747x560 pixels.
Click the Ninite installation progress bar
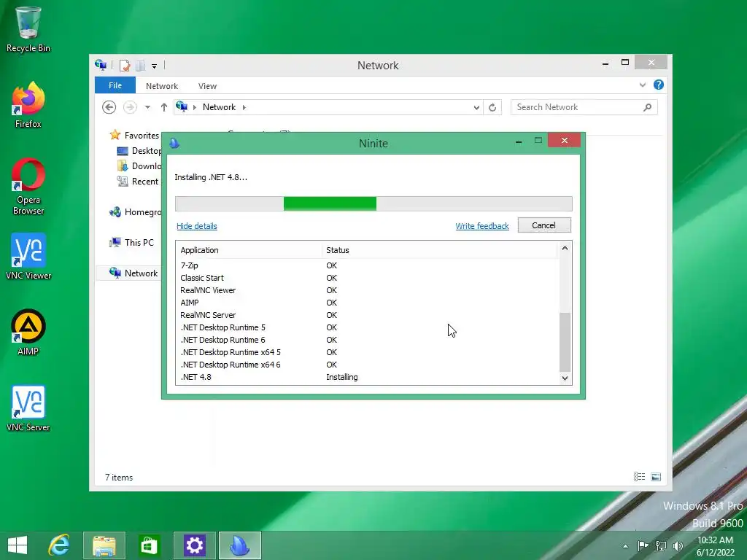pyautogui.click(x=373, y=204)
